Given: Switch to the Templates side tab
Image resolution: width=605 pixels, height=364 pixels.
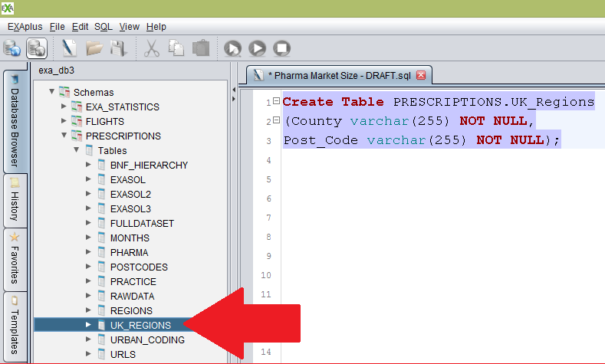Looking at the screenshot, I should coord(15,327).
